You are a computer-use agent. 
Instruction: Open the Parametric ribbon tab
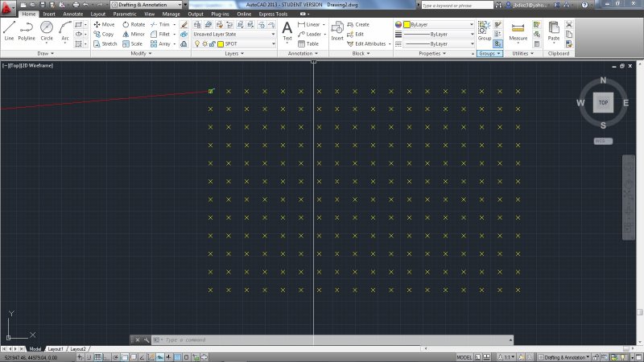coord(125,14)
